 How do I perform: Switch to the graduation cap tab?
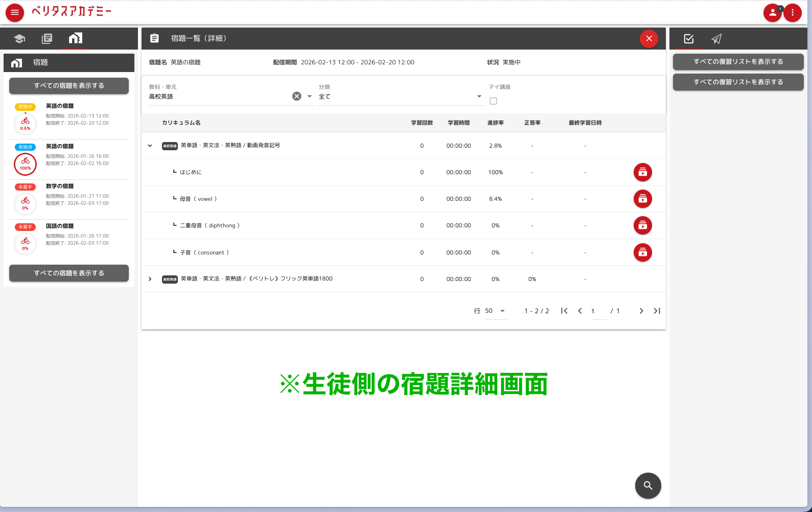19,39
